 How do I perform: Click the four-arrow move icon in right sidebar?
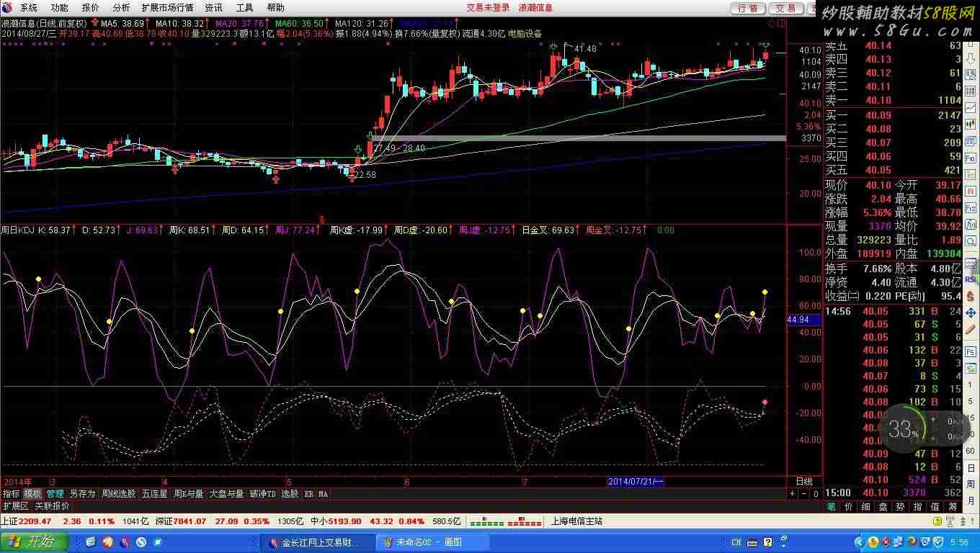pyautogui.click(x=971, y=313)
